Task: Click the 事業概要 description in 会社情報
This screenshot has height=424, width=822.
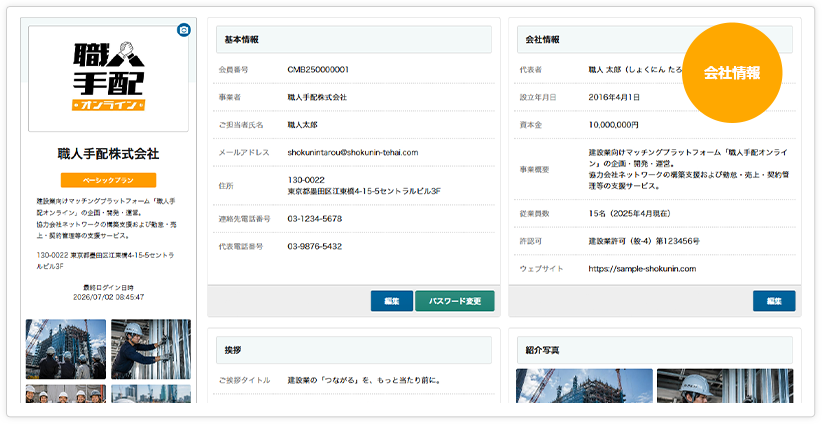Action: pyautogui.click(x=688, y=169)
